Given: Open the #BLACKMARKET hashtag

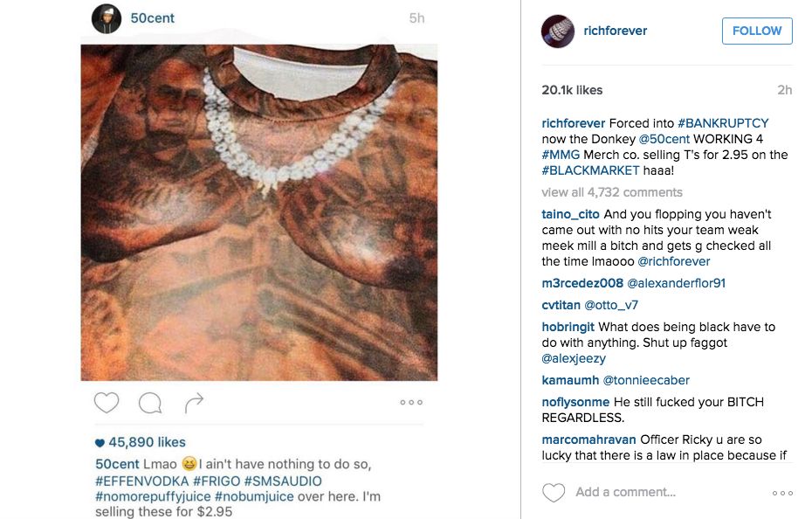Looking at the screenshot, I should (x=590, y=170).
